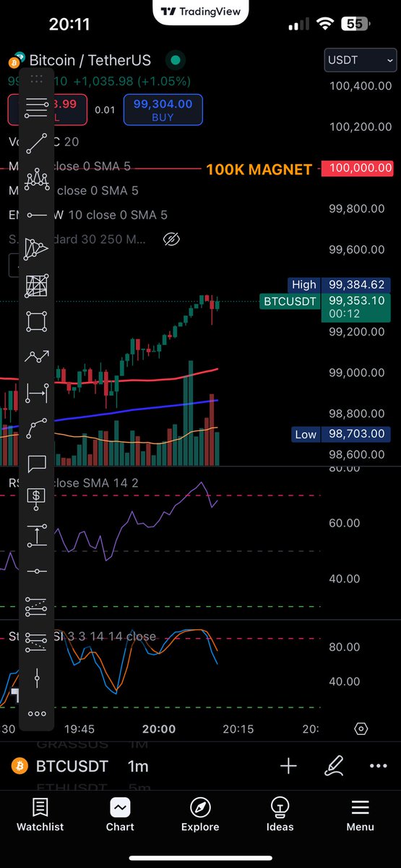Open chart settings gear on time axis
The height and width of the screenshot is (868, 401).
pyautogui.click(x=362, y=728)
